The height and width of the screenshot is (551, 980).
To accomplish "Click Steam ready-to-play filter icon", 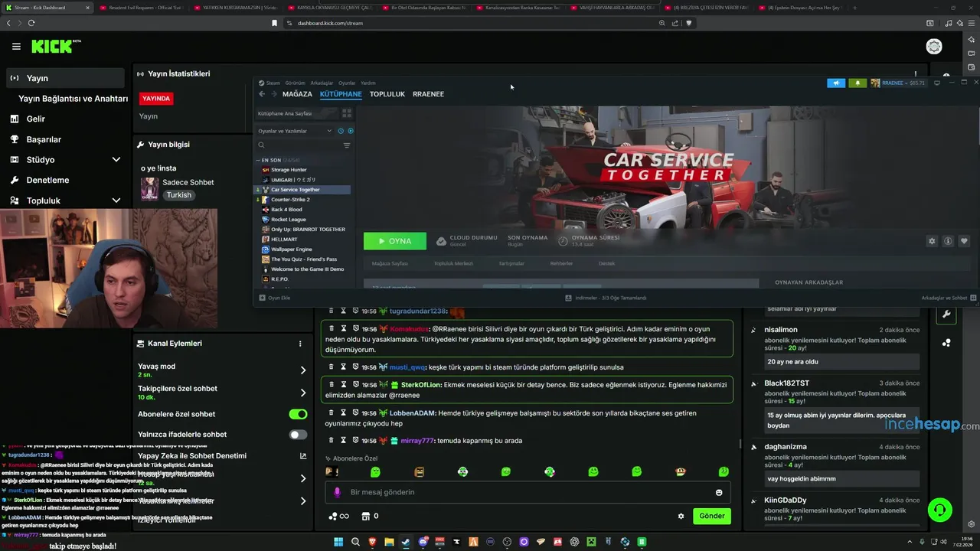I will pos(349,131).
